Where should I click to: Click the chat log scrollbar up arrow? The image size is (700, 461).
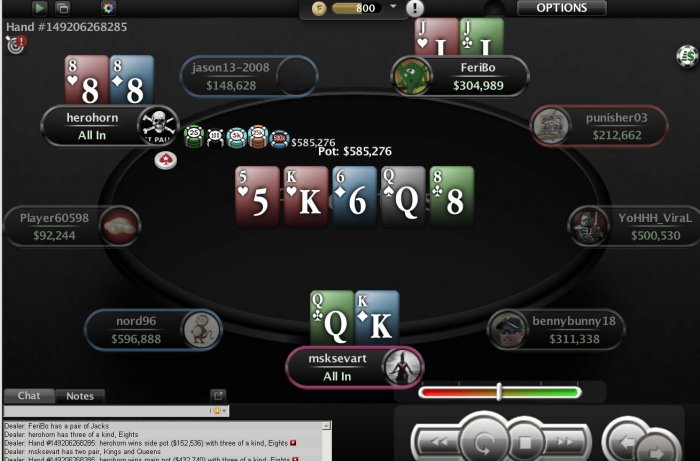(x=327, y=426)
